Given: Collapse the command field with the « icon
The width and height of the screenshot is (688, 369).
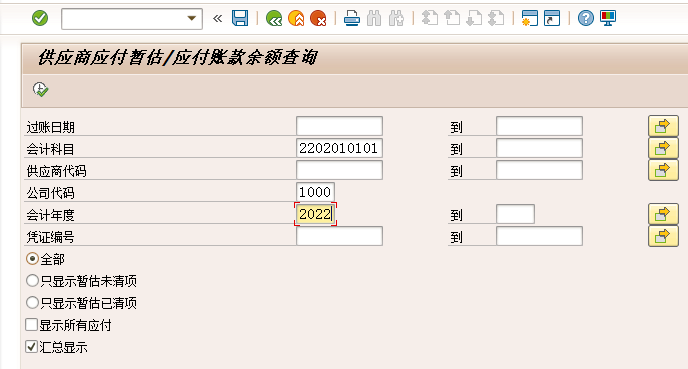Looking at the screenshot, I should tap(217, 18).
